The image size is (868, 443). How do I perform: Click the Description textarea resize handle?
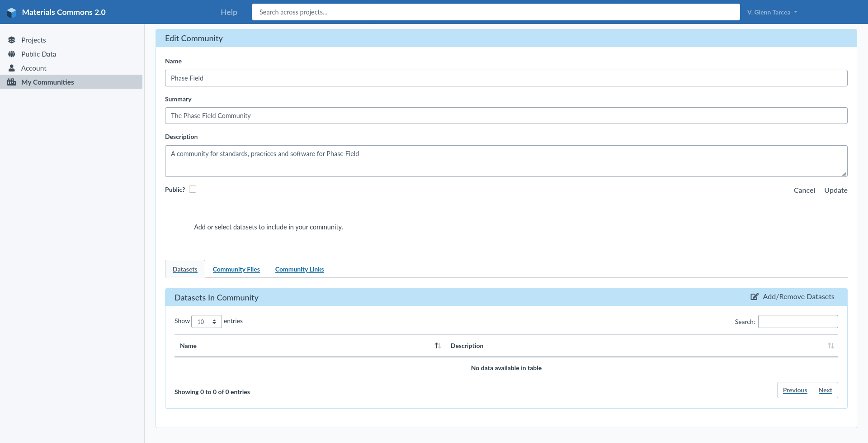click(844, 174)
